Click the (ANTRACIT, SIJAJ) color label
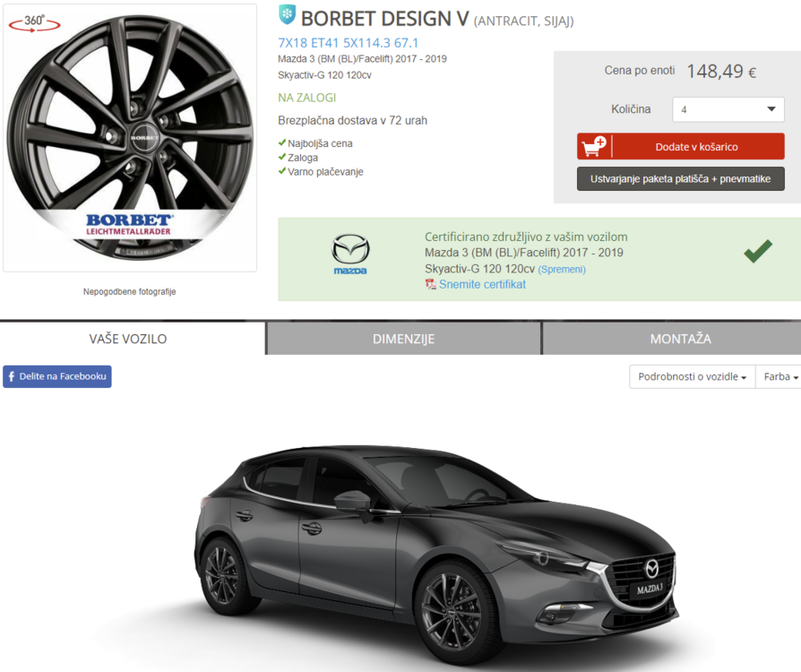 pyautogui.click(x=524, y=21)
